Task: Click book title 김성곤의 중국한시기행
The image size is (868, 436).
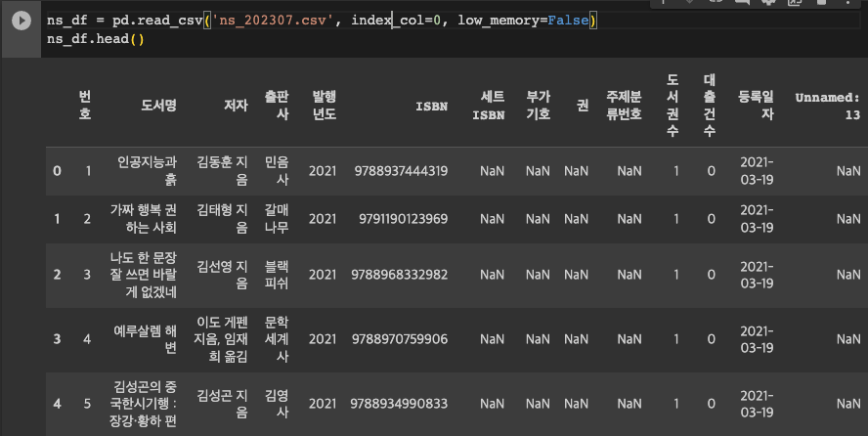Action: coord(145,404)
